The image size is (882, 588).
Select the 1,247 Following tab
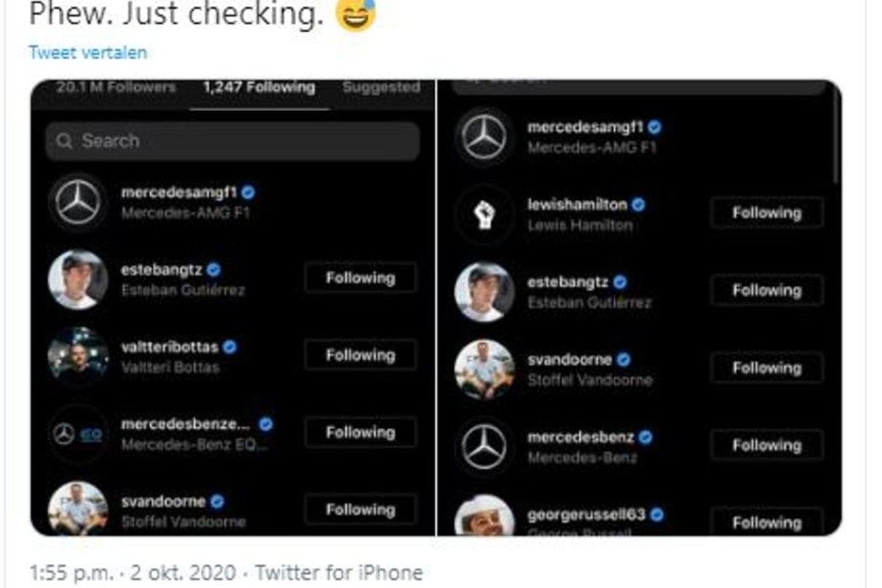click(259, 87)
